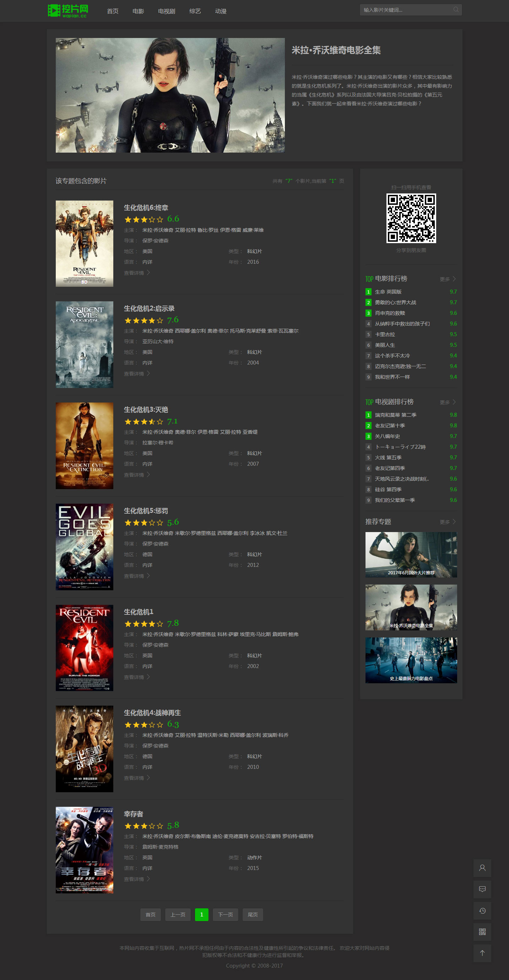Click the Milla Jovovich banner image
Screen dimensions: 509x980
170,95
